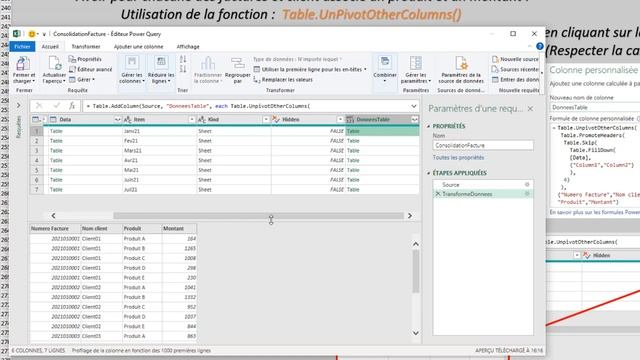
Task: Select the Janv21 cell
Action: tap(159, 131)
